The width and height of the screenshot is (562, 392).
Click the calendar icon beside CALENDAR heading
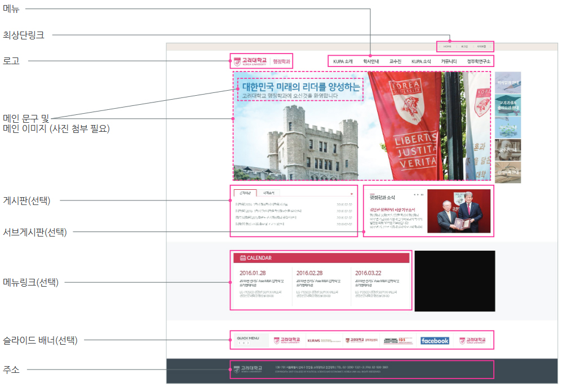pos(242,258)
